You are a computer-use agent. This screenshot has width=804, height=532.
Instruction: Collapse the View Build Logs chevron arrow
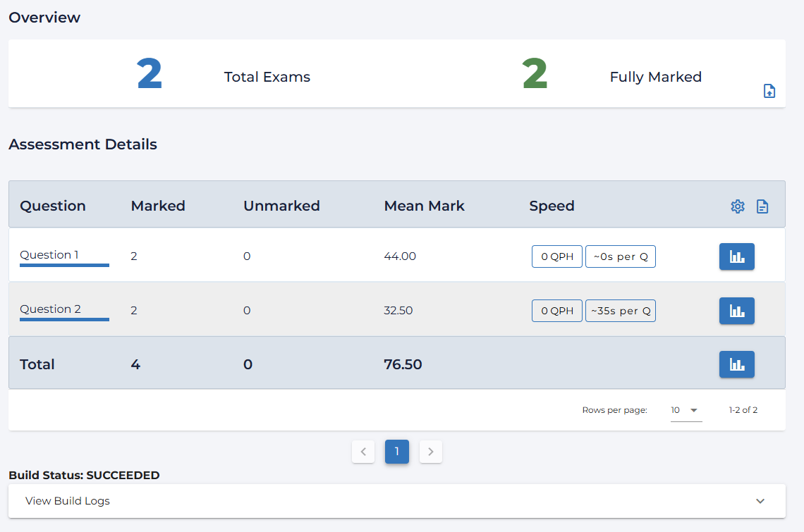click(760, 501)
